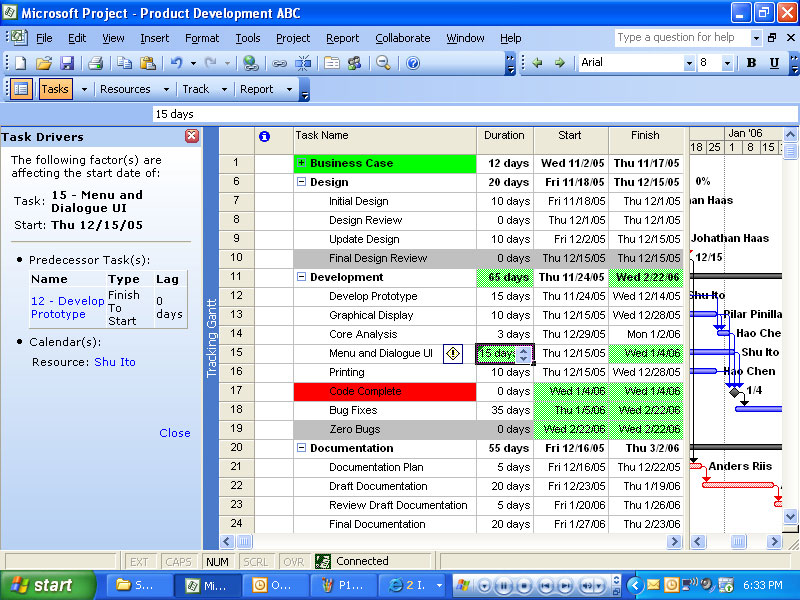Viewport: 800px width, 600px height.
Task: Toggle Underline formatting
Action: (x=774, y=63)
